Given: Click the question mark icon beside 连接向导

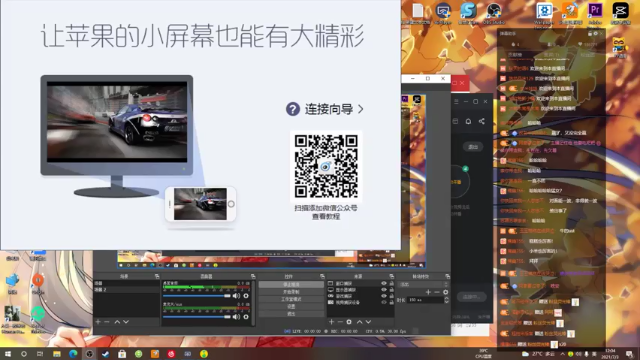Looking at the screenshot, I should point(293,109).
